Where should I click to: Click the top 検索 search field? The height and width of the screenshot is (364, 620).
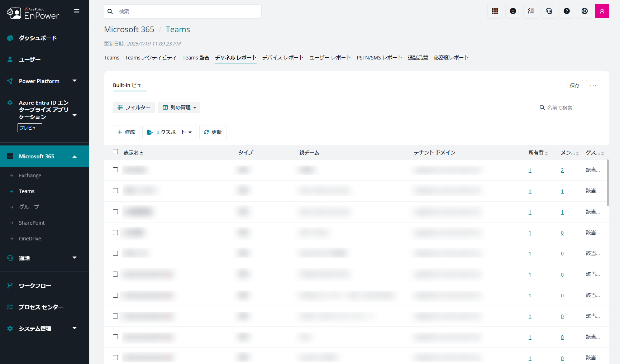[x=183, y=11]
